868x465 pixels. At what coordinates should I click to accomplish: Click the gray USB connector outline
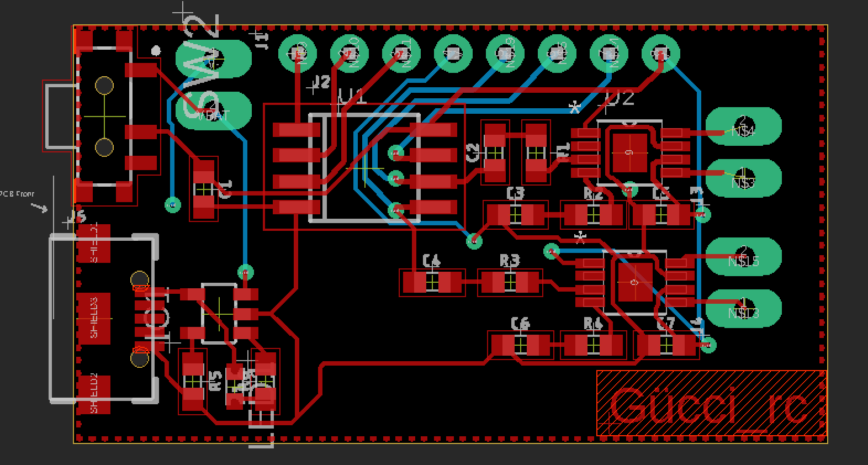104,318
